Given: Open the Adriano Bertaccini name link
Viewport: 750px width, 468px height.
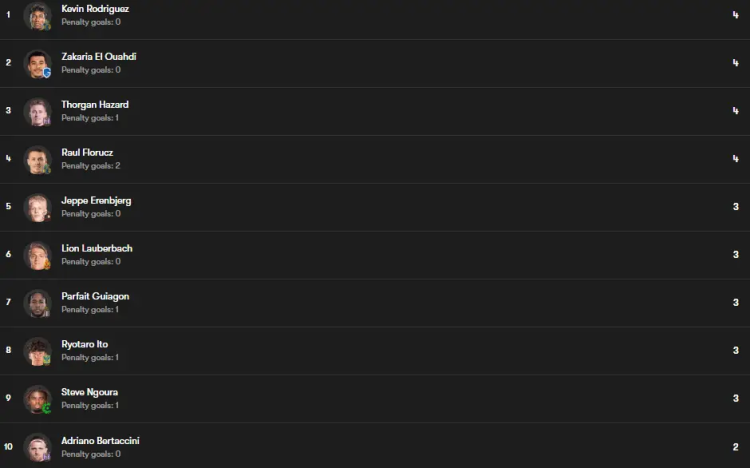Looking at the screenshot, I should click(x=100, y=441).
